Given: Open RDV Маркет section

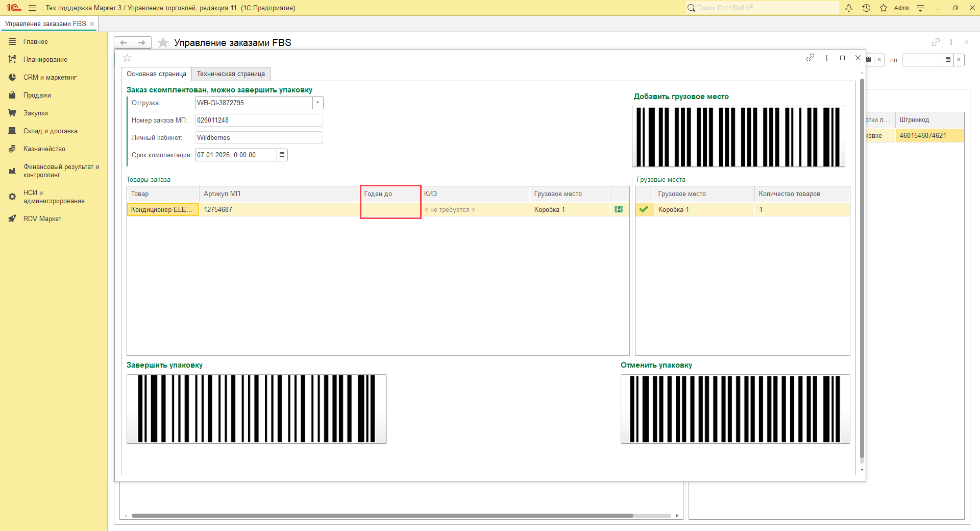Looking at the screenshot, I should [42, 219].
